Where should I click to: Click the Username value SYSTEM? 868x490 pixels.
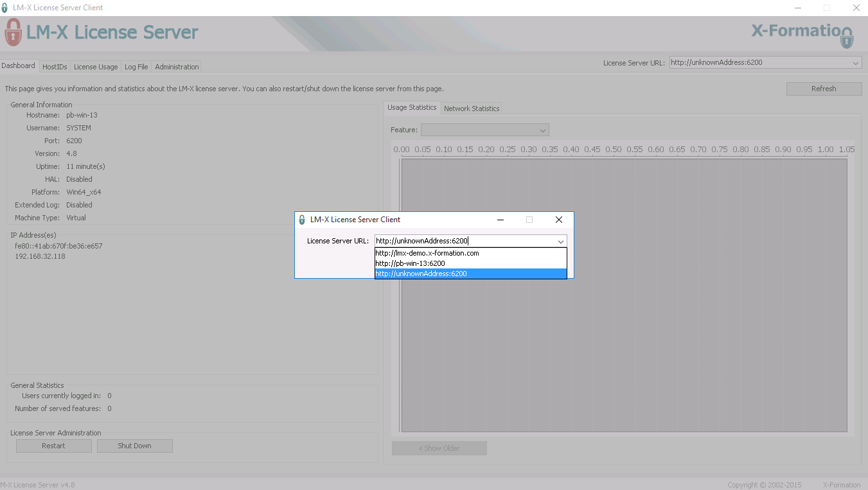click(x=78, y=128)
